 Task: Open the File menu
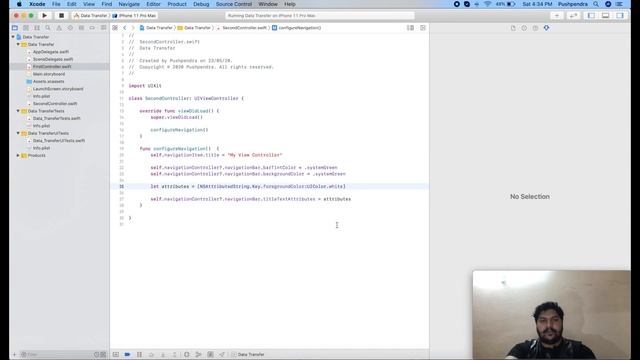point(56,4)
